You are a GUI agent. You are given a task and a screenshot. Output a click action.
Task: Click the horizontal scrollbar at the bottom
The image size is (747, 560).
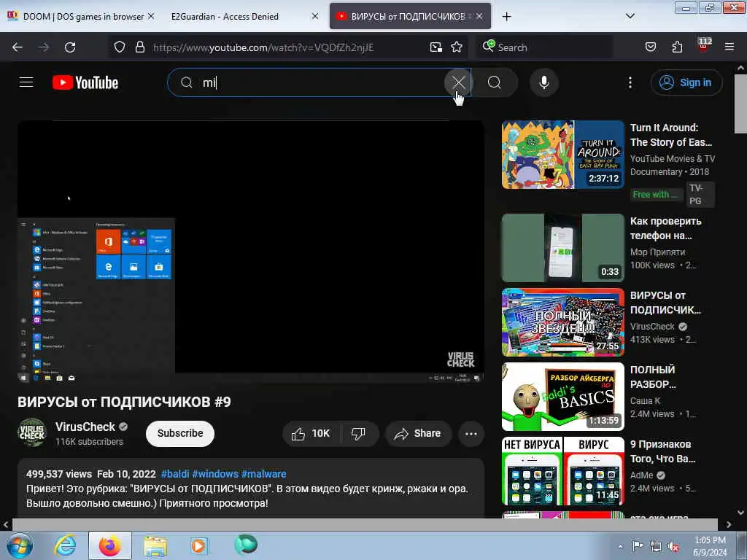point(365,524)
